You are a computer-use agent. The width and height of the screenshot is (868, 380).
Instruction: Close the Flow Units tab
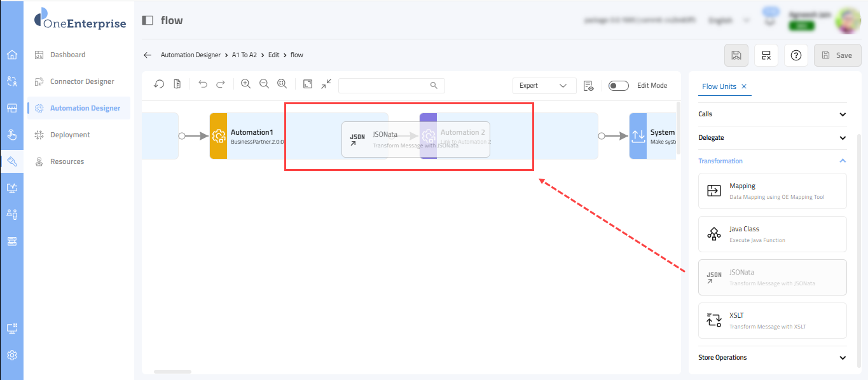click(x=744, y=86)
